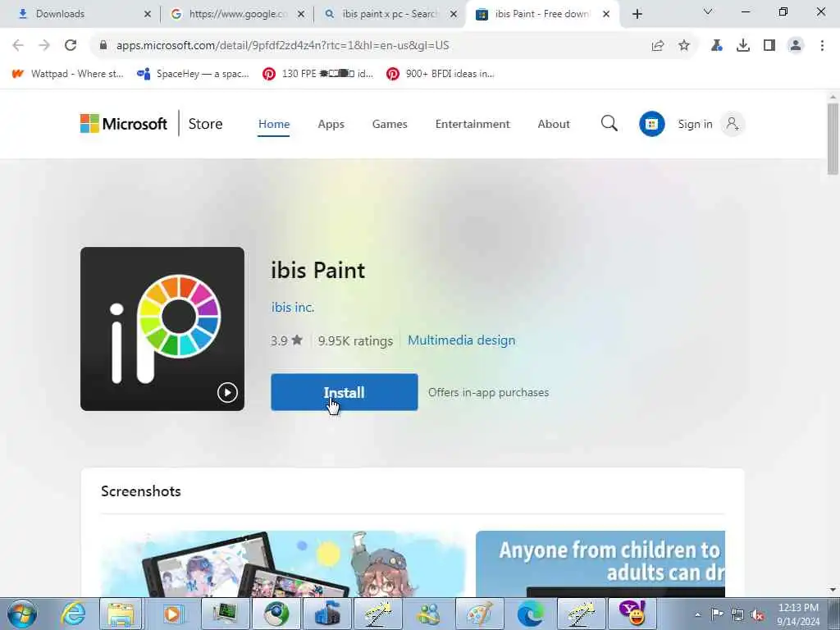
Task: Click the scrollbar down arrow
Action: tap(833, 590)
